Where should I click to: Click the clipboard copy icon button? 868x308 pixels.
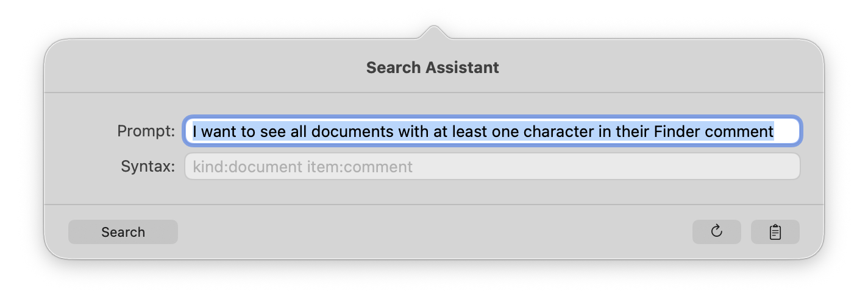(x=775, y=232)
